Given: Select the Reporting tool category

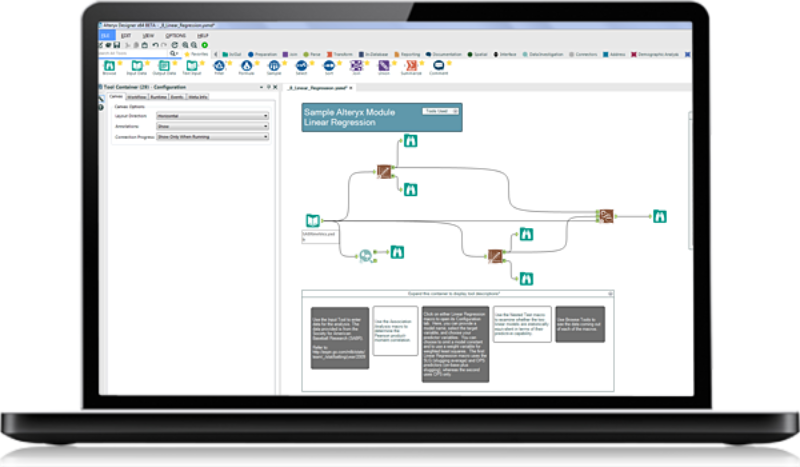Looking at the screenshot, I should [407, 54].
